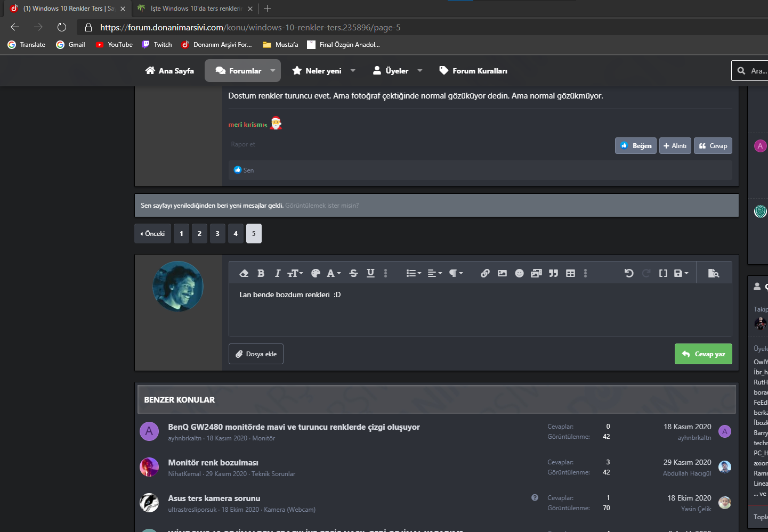
Task: Insert a table in the editor
Action: click(x=570, y=273)
